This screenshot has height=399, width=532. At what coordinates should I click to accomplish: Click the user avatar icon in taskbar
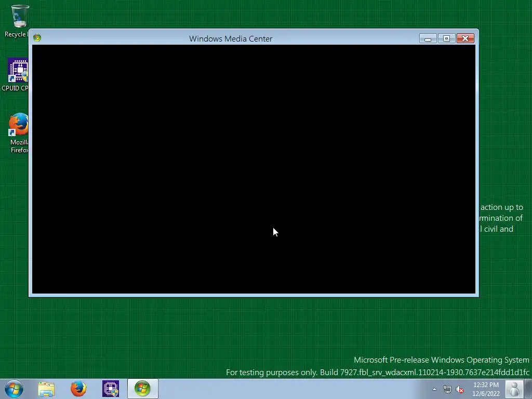click(514, 389)
